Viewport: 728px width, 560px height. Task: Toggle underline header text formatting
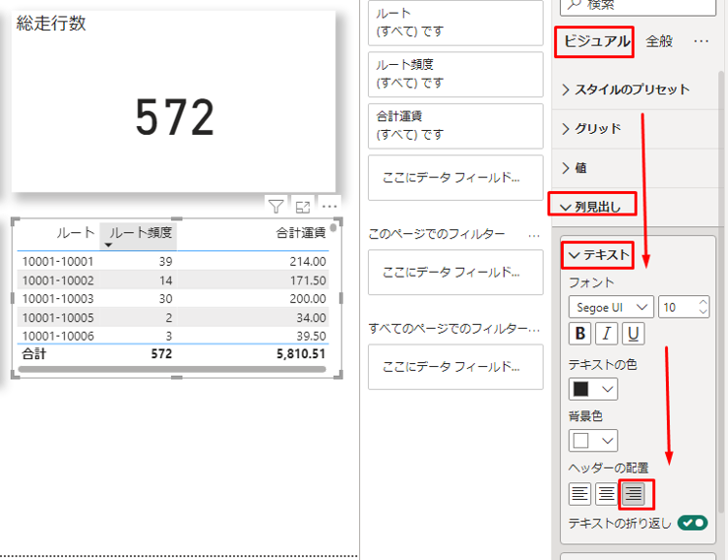click(x=634, y=334)
